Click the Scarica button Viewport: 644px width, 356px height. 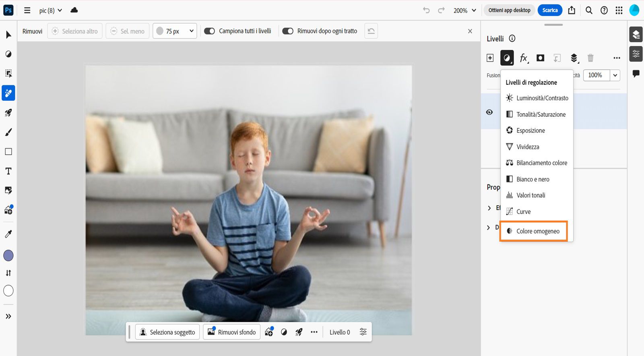point(550,10)
